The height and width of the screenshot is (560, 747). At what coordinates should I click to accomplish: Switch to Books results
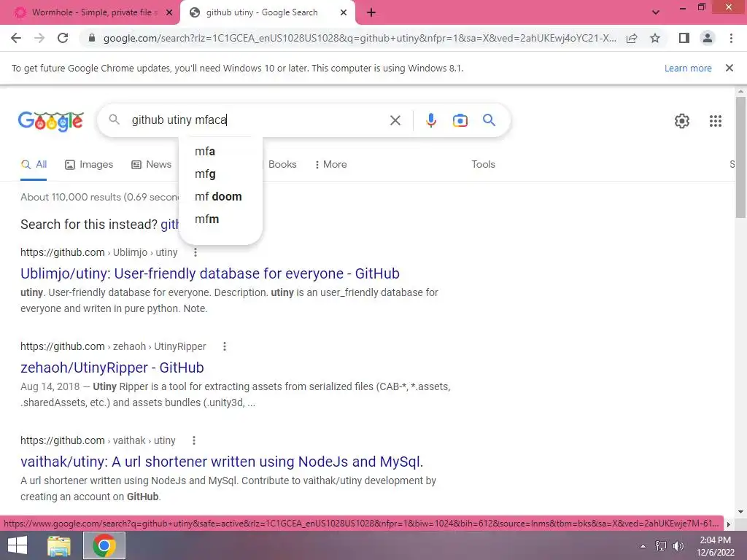click(282, 165)
